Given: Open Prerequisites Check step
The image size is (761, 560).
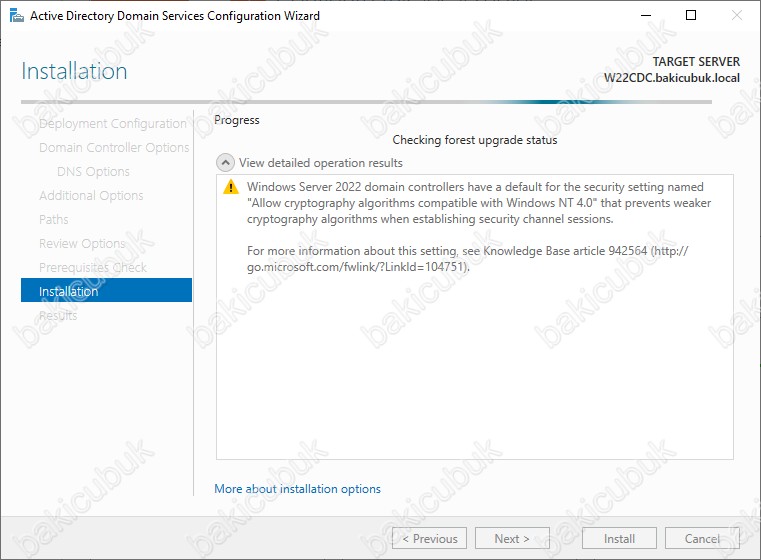Looking at the screenshot, I should 92,268.
